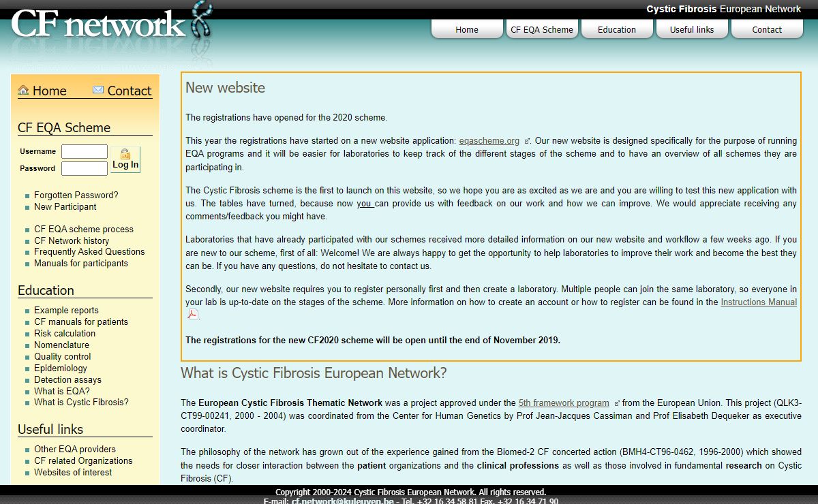Click the New Participant link
Image resolution: width=818 pixels, height=504 pixels.
[x=65, y=206]
